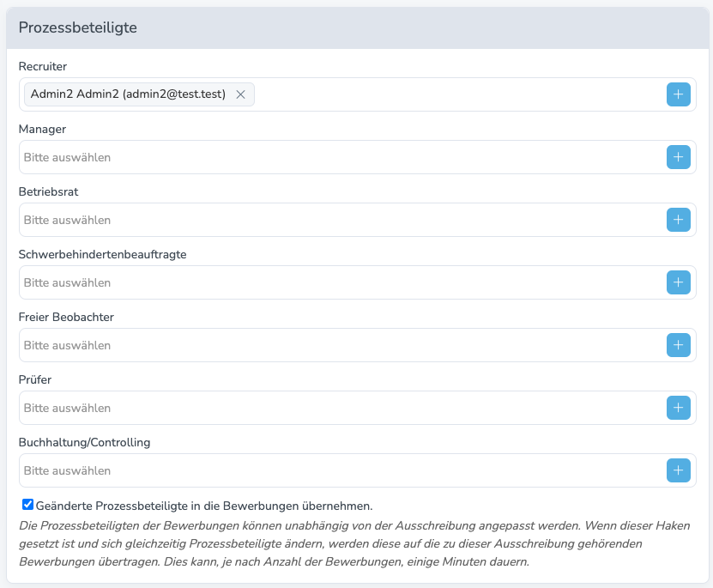Click the plus button in Prüfer row

click(678, 408)
